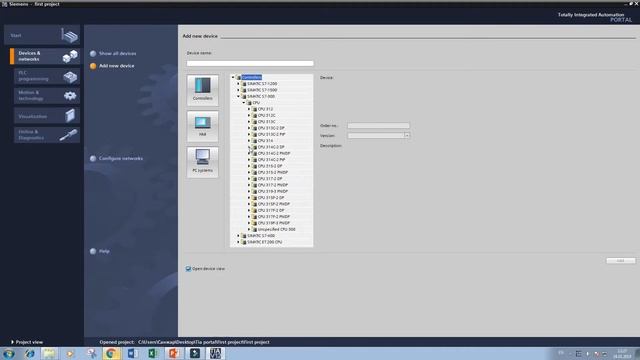Viewport: 640px width, 360px height.
Task: Click Add new device option
Action: click(x=117, y=66)
